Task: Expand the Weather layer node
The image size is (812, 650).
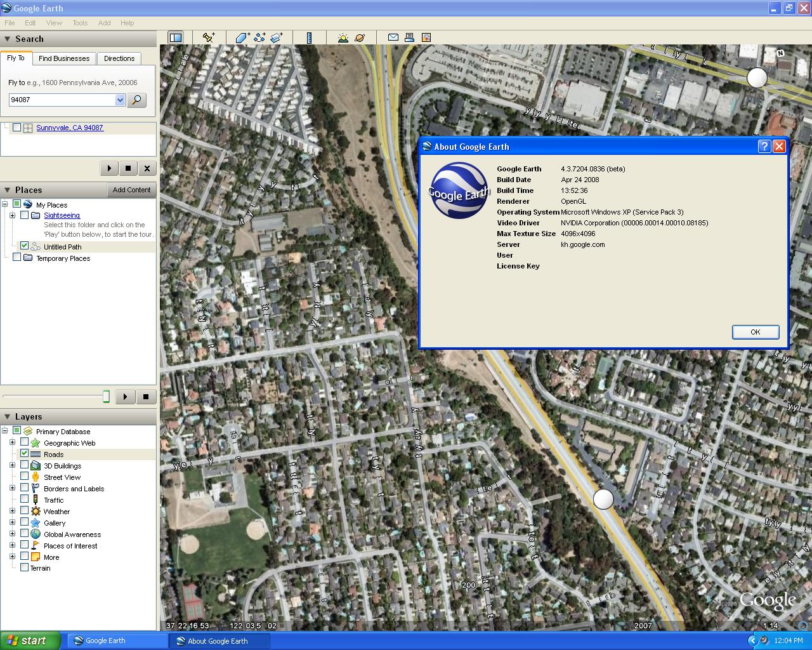Action: [x=12, y=511]
